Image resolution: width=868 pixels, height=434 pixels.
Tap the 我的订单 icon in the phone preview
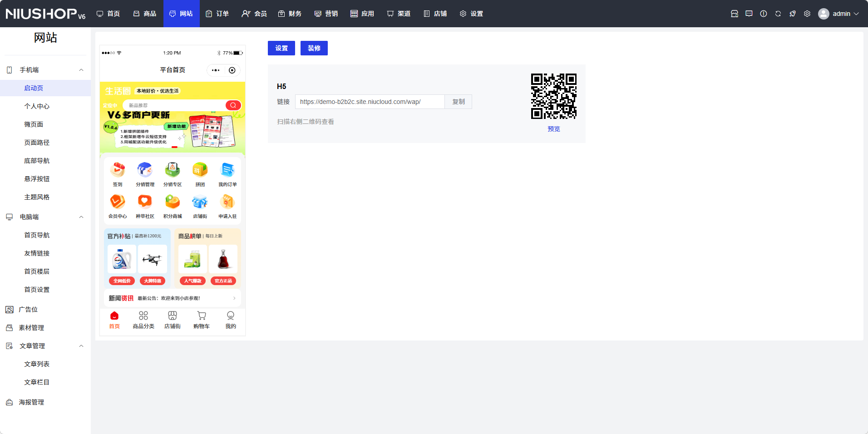coord(227,170)
